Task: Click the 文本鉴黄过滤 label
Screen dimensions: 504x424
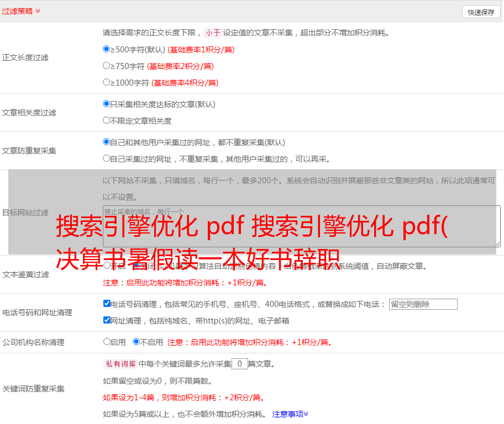Action: (x=26, y=274)
